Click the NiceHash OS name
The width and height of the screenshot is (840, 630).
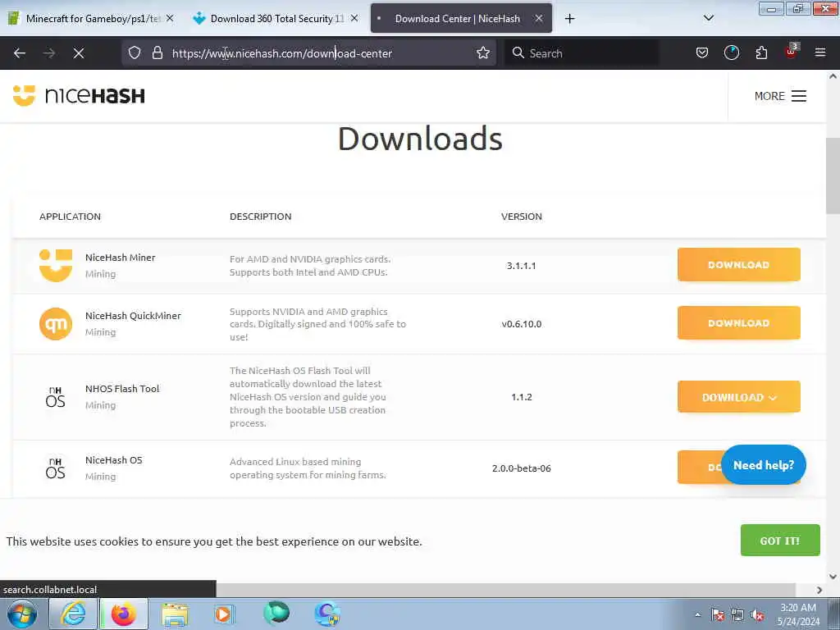pyautogui.click(x=113, y=460)
